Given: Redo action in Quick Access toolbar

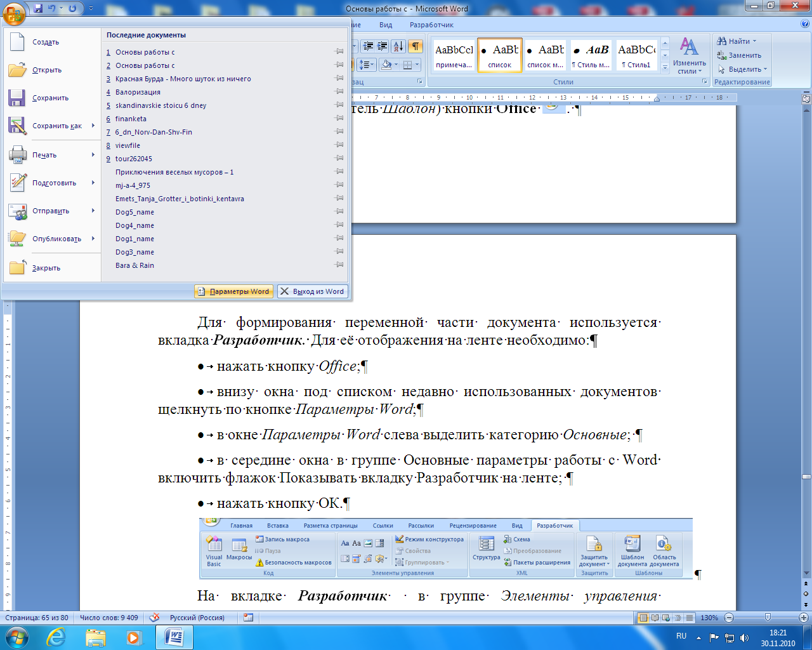Looking at the screenshot, I should [72, 8].
